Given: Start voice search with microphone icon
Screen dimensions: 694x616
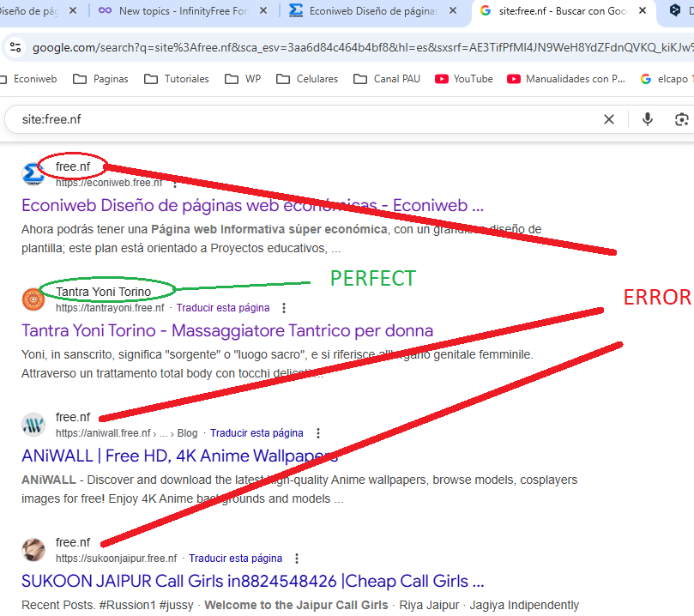Looking at the screenshot, I should [x=647, y=119].
